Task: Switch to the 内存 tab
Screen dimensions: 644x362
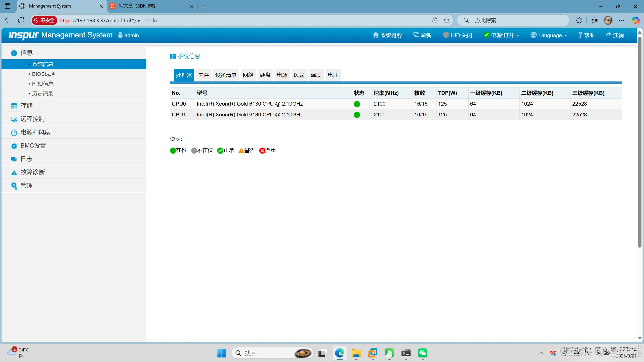Action: [204, 75]
